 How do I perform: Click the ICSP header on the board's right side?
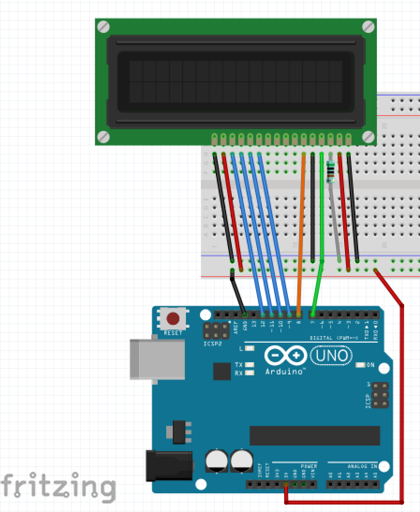point(379,395)
